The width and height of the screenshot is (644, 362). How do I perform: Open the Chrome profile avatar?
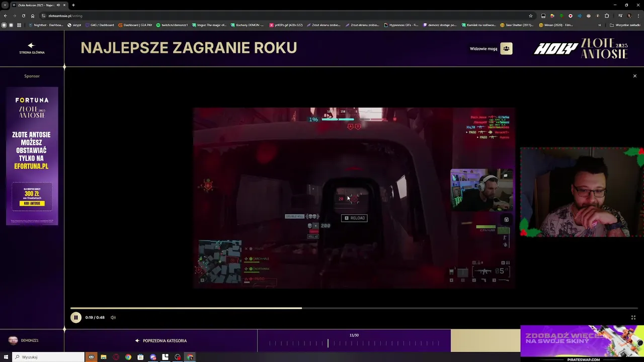[629, 16]
